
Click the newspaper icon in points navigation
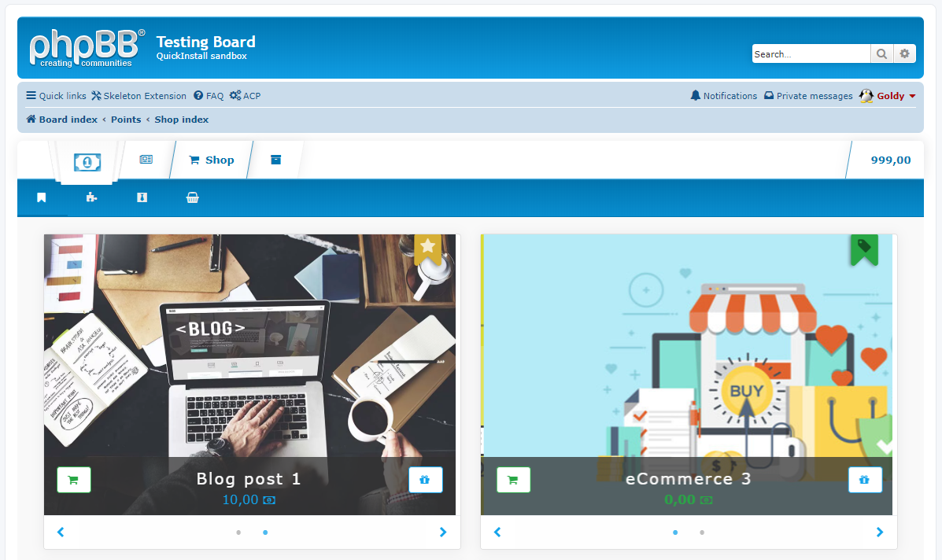pyautogui.click(x=146, y=160)
